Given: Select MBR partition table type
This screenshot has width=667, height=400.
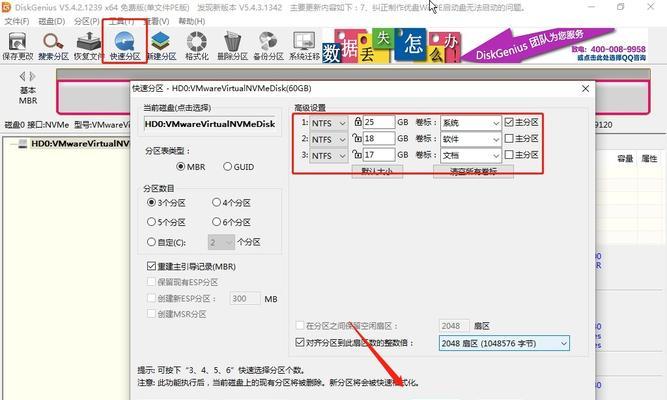Looking at the screenshot, I should point(191,167).
